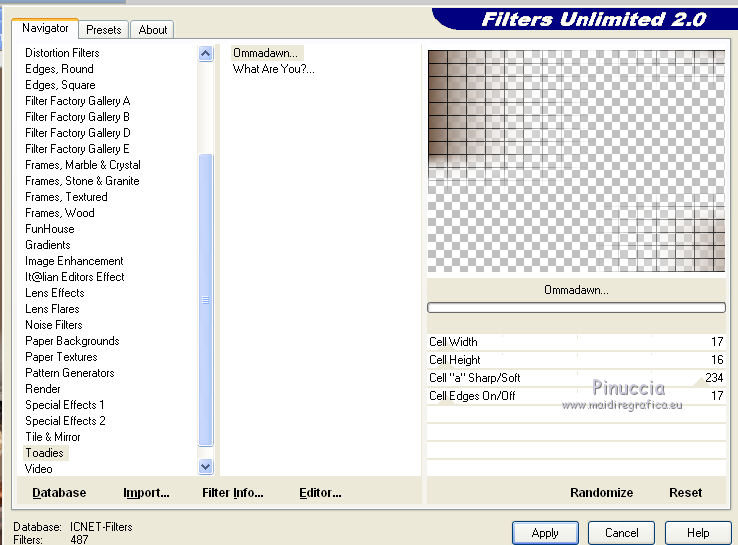Select Toadies category
This screenshot has height=545, width=738.
(45, 453)
